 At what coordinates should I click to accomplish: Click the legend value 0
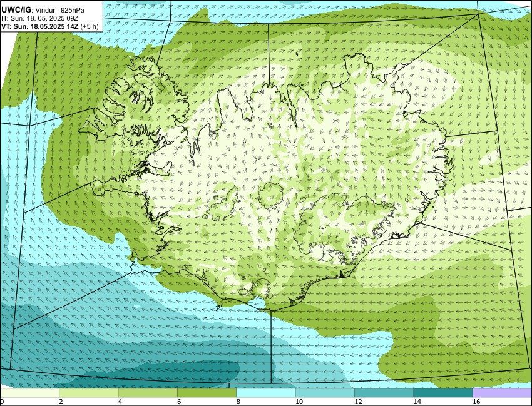pos(2,402)
